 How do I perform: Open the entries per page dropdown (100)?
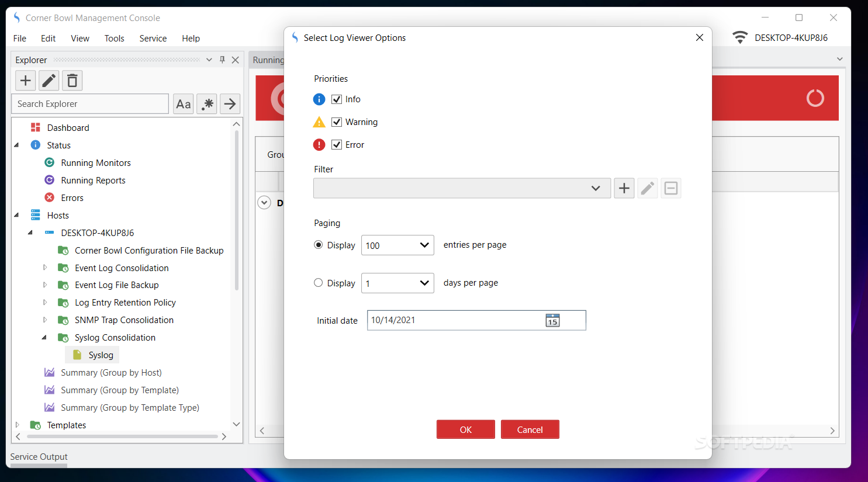[397, 245]
